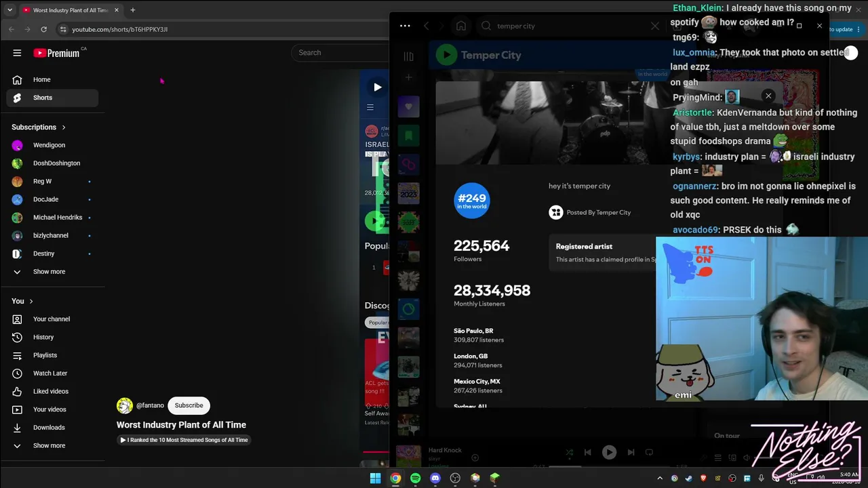This screenshot has width=868, height=488.
Task: Open the linked video about 10 Most Streamed Songs
Action: tap(184, 440)
